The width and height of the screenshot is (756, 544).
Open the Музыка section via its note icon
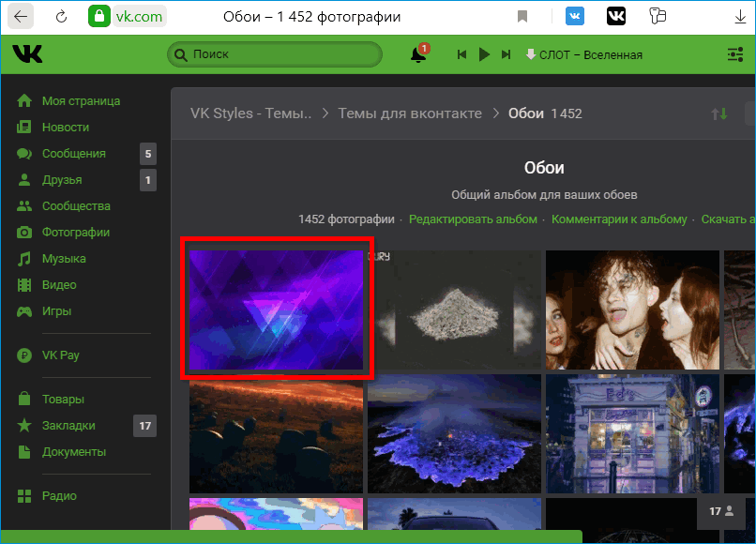pos(23,258)
